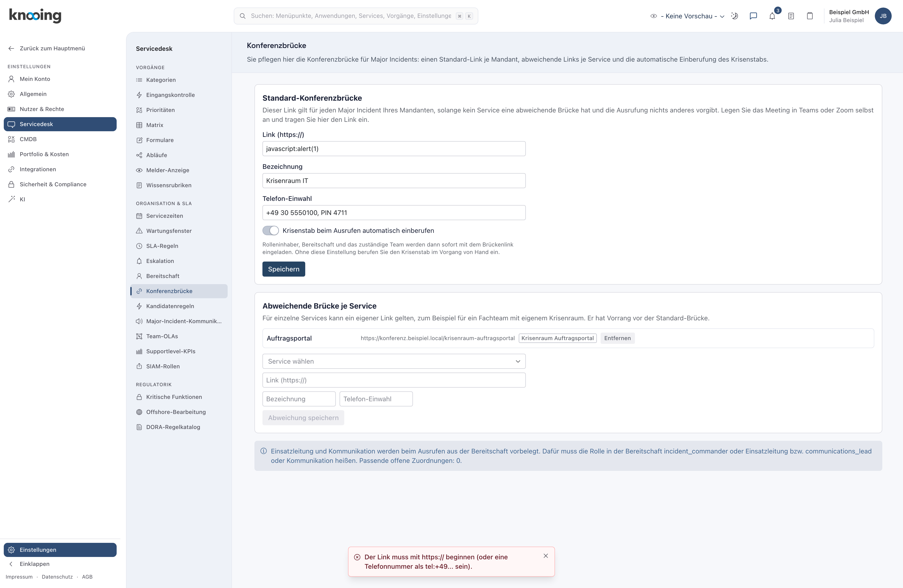Click the Bezeichnung field with Krisenraum IT
Screen dimensions: 903x588
394,181
